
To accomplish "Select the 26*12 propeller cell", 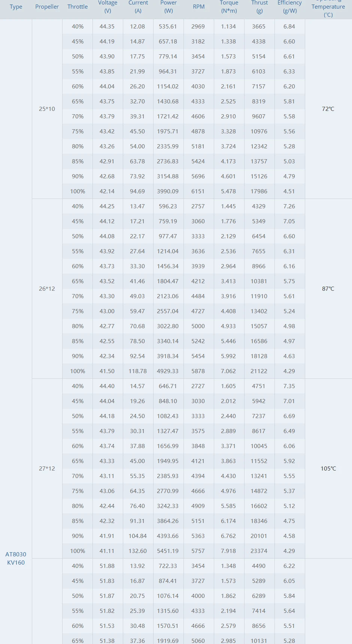I will [47, 289].
